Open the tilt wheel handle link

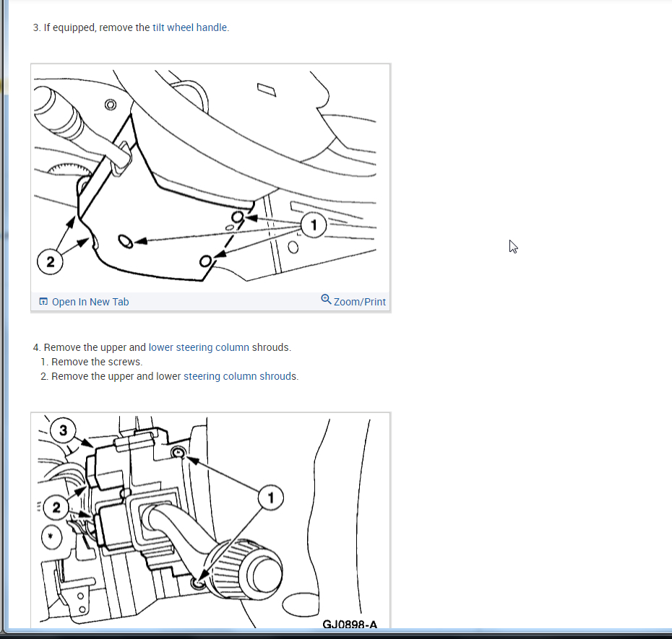pyautogui.click(x=189, y=27)
